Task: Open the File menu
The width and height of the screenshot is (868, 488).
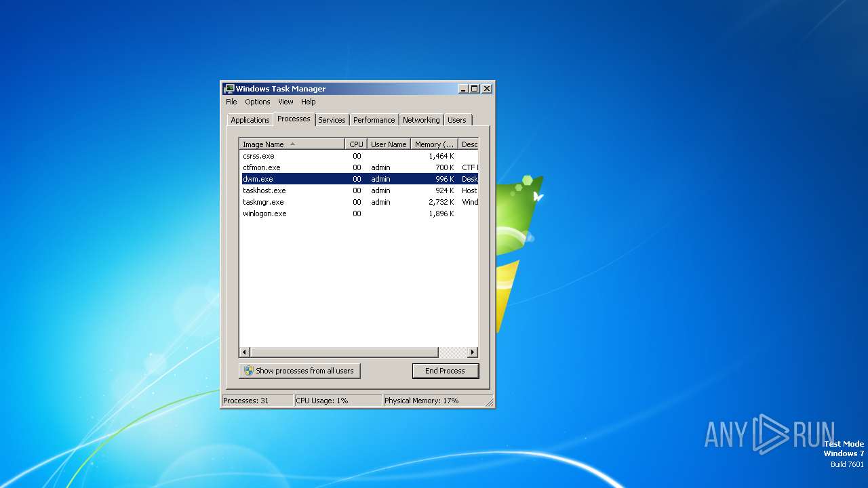Action: [231, 102]
